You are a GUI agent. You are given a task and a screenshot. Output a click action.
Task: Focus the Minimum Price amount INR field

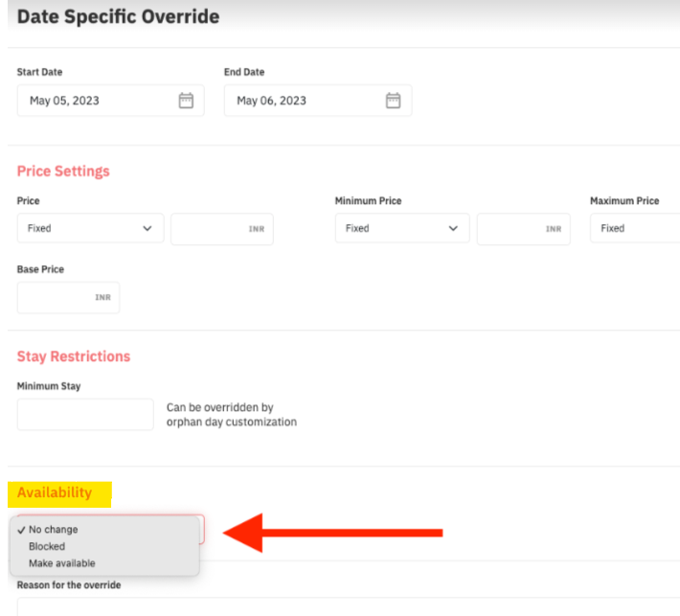[524, 229]
